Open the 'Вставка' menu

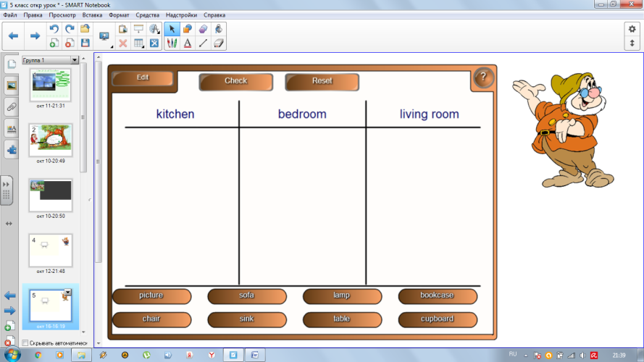click(x=92, y=14)
